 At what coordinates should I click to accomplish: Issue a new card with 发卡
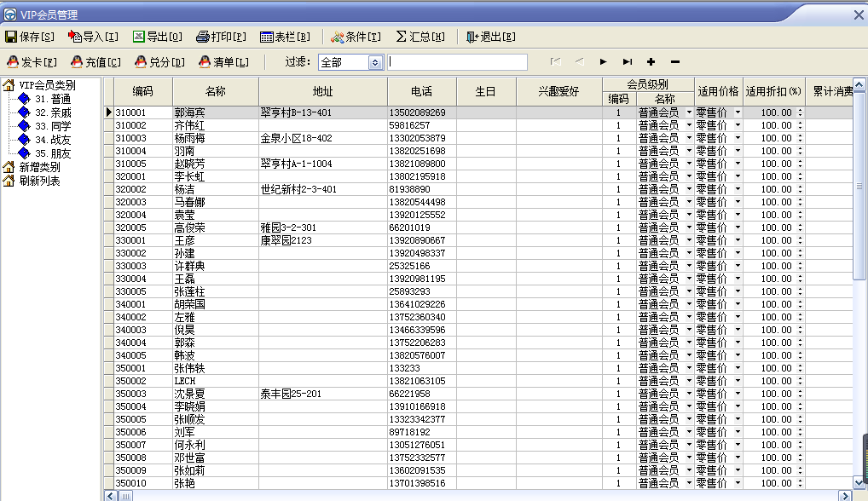[32, 62]
